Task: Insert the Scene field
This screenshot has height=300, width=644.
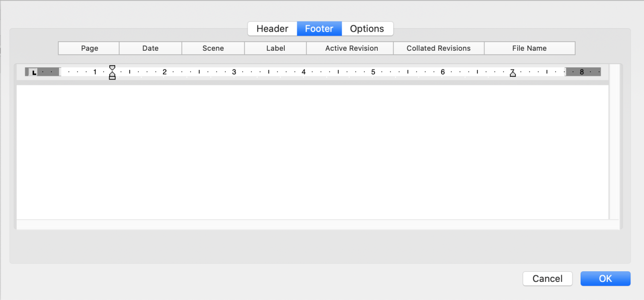Action: pos(213,48)
